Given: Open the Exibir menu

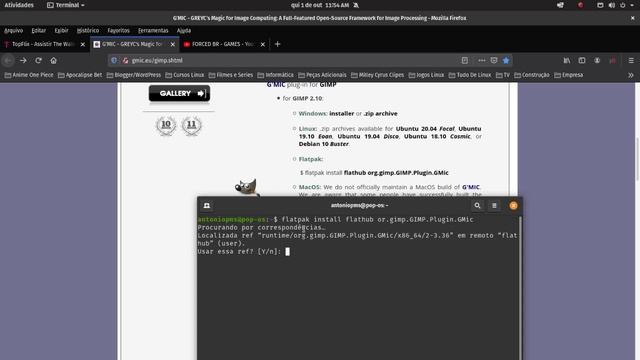Looking at the screenshot, I should coord(62,31).
